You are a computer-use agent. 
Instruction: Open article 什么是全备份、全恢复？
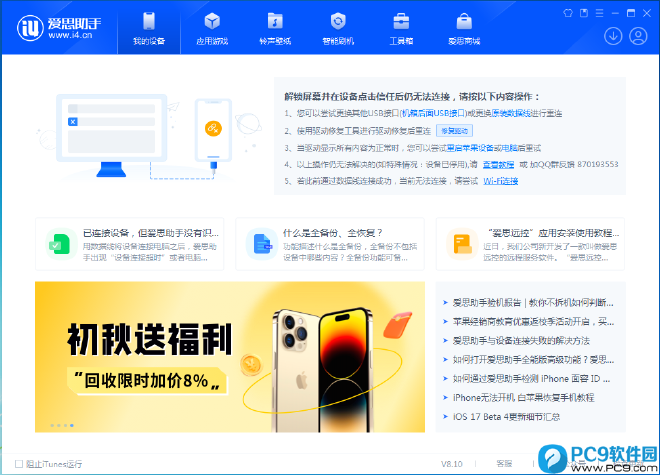[x=333, y=233]
